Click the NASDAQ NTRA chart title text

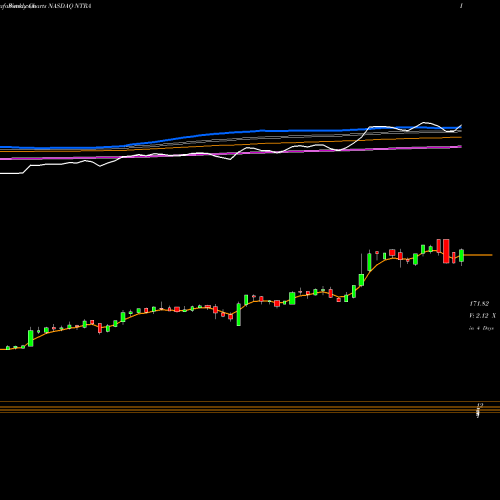coord(70,6)
